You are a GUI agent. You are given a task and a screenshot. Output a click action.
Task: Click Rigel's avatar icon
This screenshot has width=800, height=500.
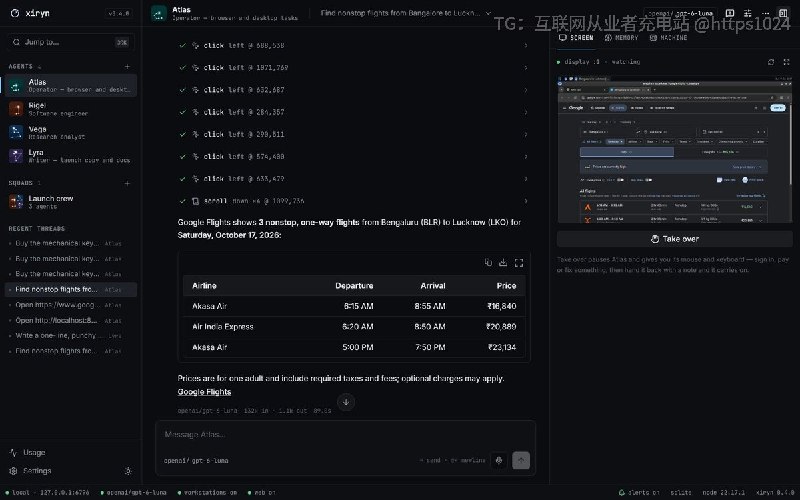(16, 109)
